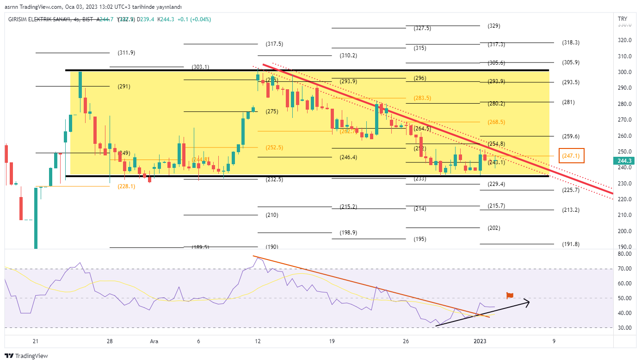Select the (317.5) level label

pos(274,44)
